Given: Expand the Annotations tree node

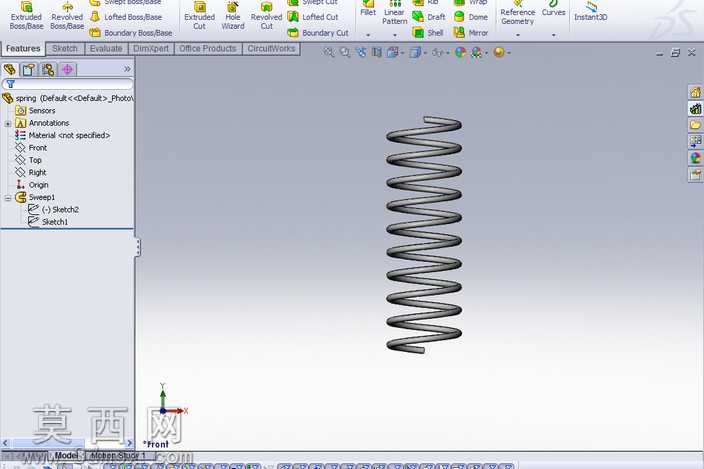Looking at the screenshot, I should coord(8,123).
